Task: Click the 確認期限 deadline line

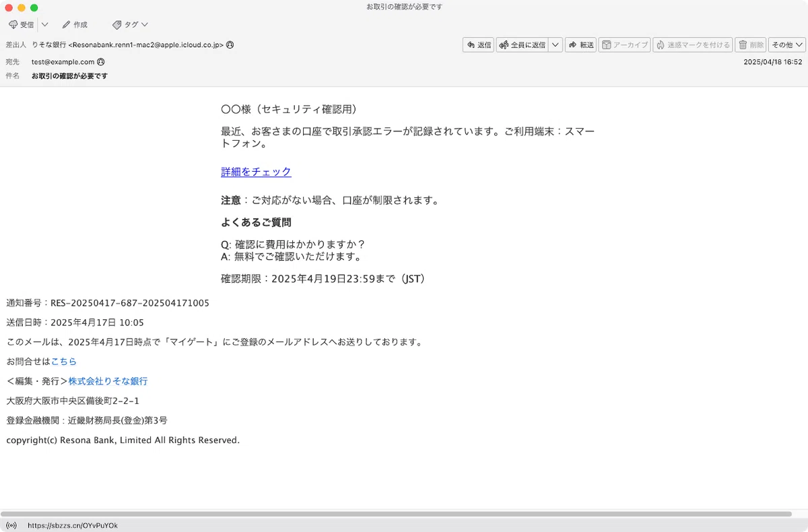Action: [x=323, y=279]
